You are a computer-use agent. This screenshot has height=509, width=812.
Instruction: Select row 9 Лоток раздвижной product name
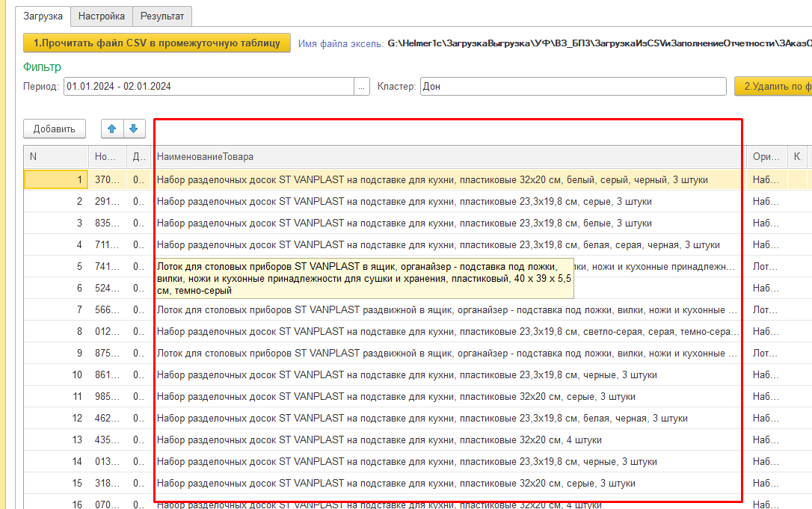point(449,353)
